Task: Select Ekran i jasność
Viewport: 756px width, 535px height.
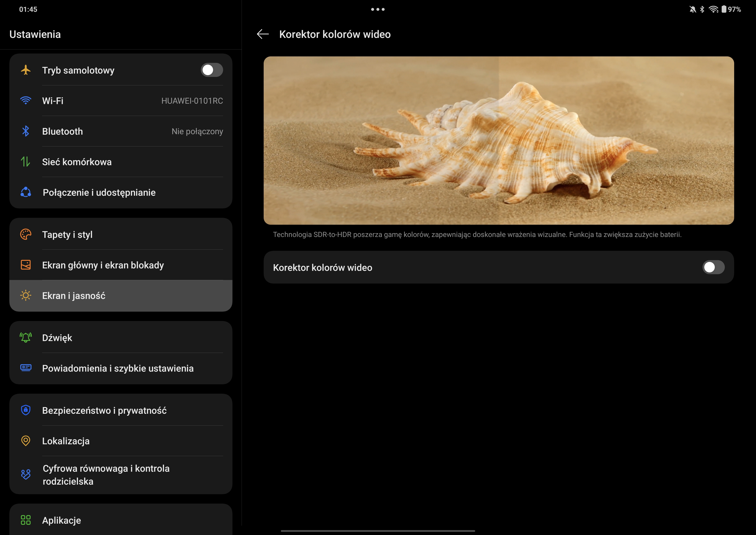Action: (x=121, y=296)
